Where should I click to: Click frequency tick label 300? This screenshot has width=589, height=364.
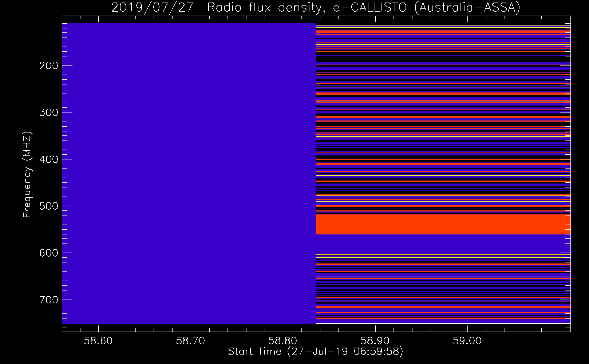[x=49, y=112]
